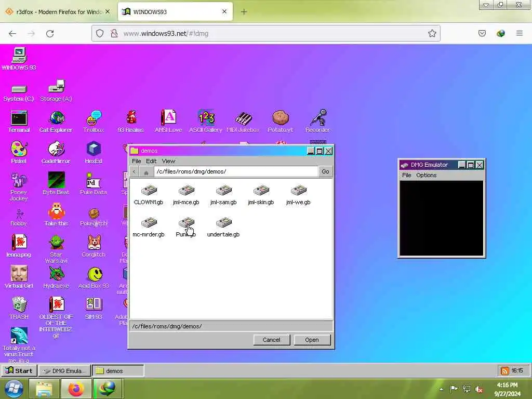Open the Totally not a virus dolphin icon
The height and width of the screenshot is (399, 532).
pyautogui.click(x=19, y=345)
